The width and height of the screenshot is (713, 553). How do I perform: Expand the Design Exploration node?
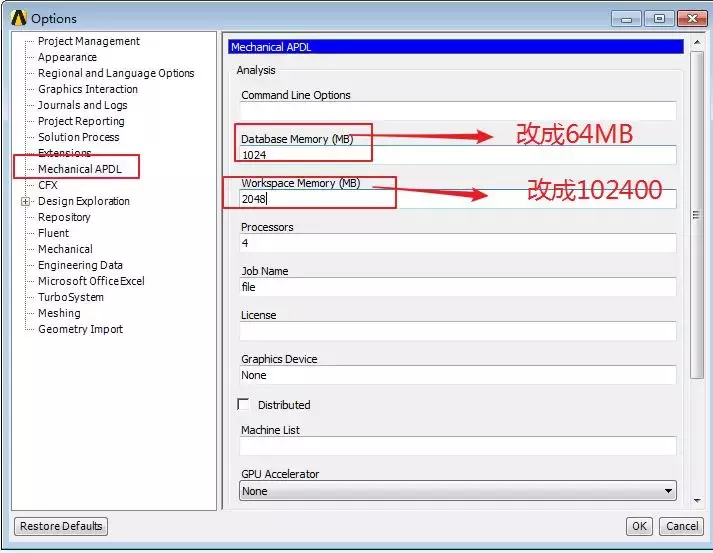(x=25, y=201)
